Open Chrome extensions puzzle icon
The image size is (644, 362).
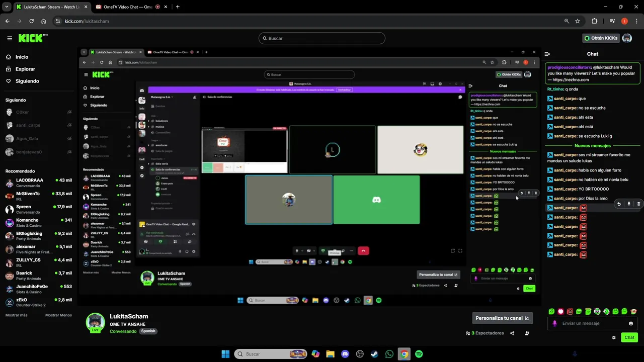click(x=595, y=21)
